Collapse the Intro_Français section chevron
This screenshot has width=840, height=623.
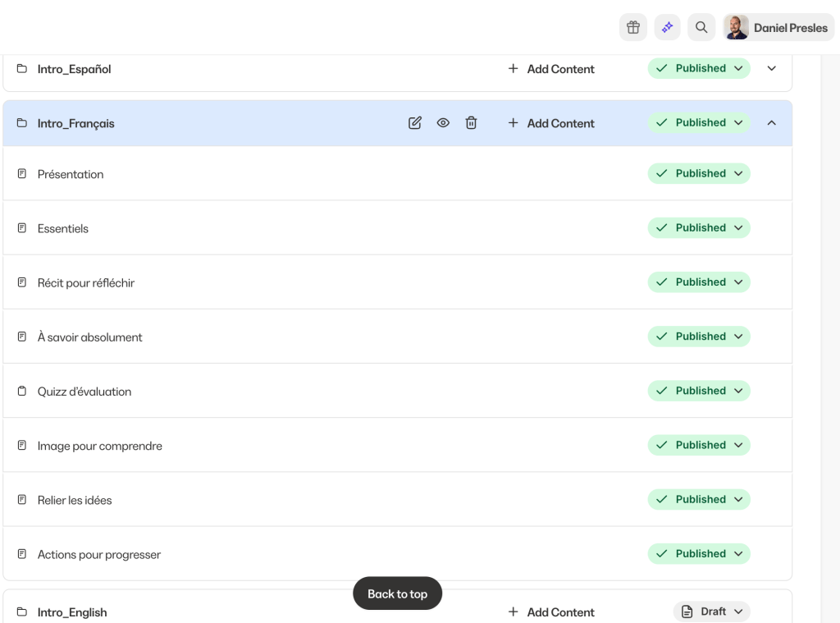point(771,123)
